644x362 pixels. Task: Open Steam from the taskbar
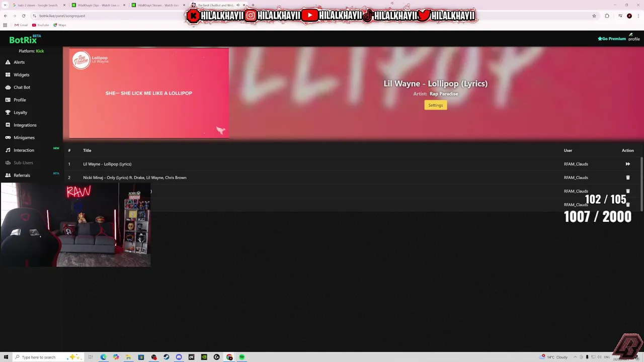coord(166,357)
